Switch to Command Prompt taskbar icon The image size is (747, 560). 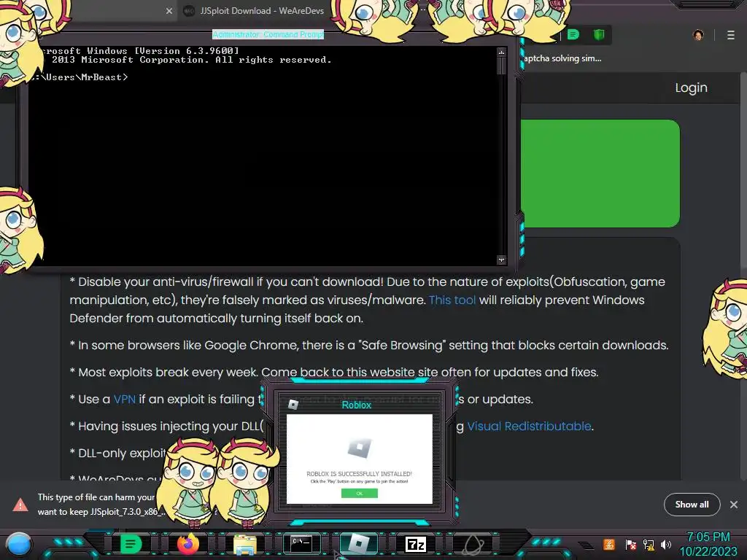coord(301,544)
